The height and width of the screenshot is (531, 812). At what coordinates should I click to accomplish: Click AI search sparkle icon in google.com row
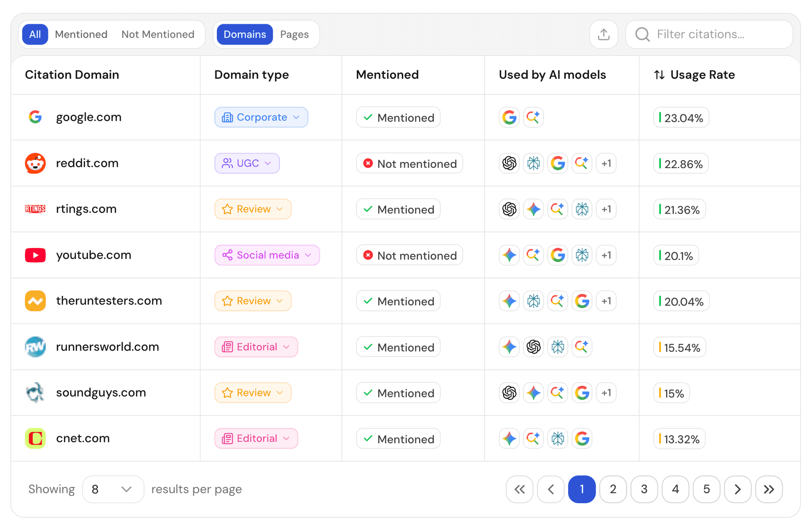point(533,117)
